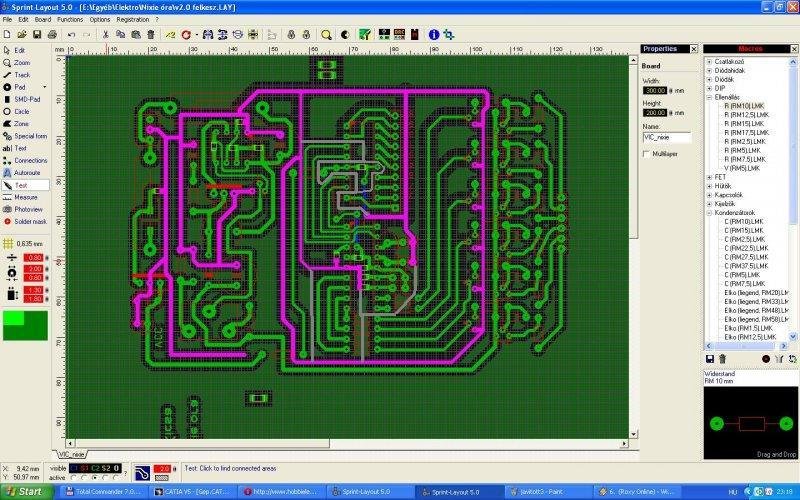800x500 pixels.
Task: Click the blue Info icon
Action: pos(434,35)
